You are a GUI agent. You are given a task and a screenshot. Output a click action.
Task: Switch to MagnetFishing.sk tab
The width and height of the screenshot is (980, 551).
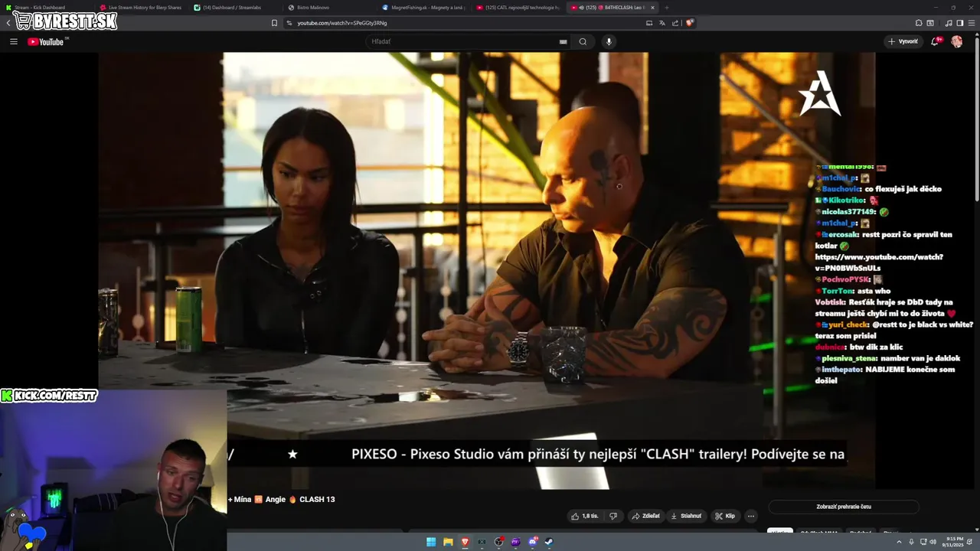[x=423, y=7]
